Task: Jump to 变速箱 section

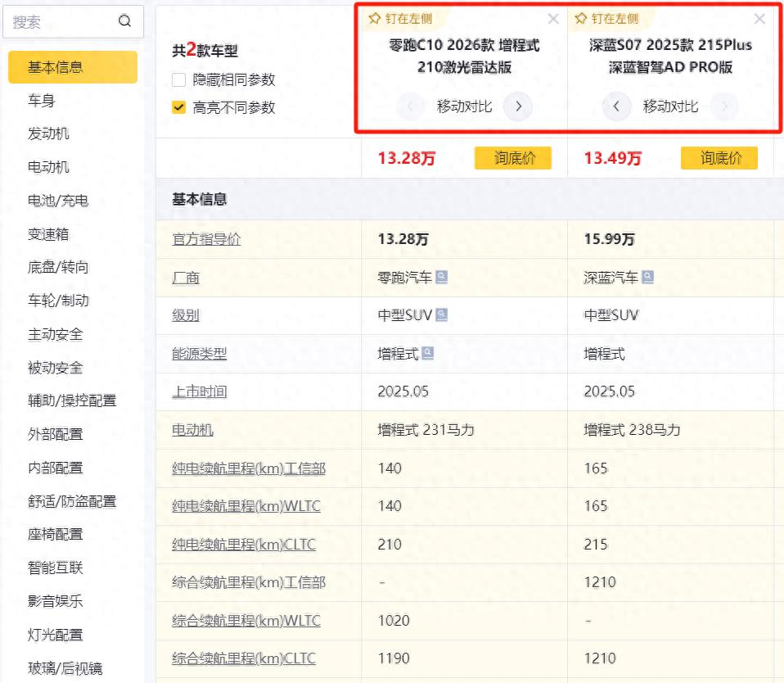Action: [48, 234]
